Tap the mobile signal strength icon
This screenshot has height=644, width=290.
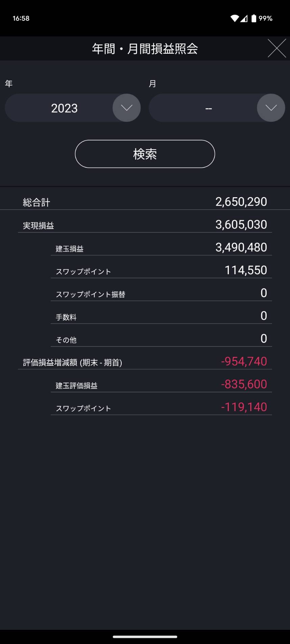pyautogui.click(x=244, y=18)
